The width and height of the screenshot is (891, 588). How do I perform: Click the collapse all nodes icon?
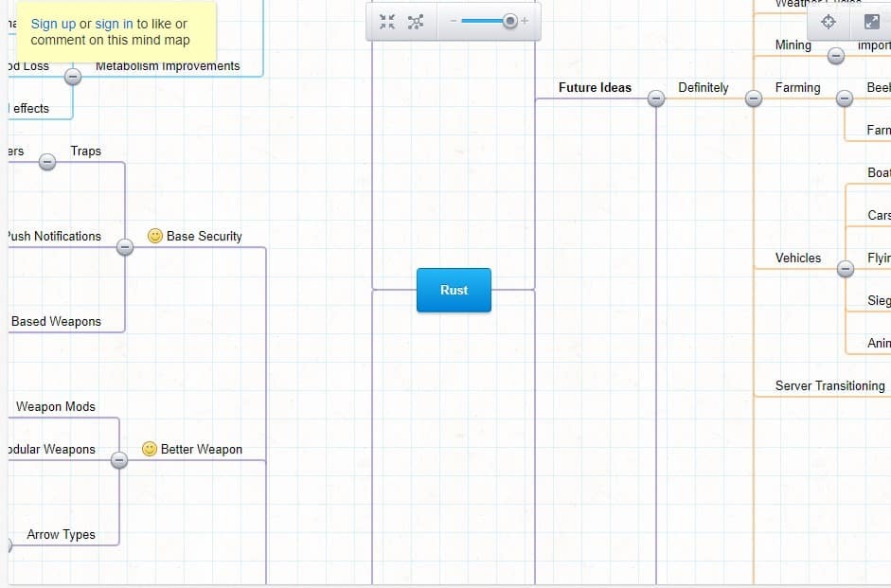pos(387,22)
